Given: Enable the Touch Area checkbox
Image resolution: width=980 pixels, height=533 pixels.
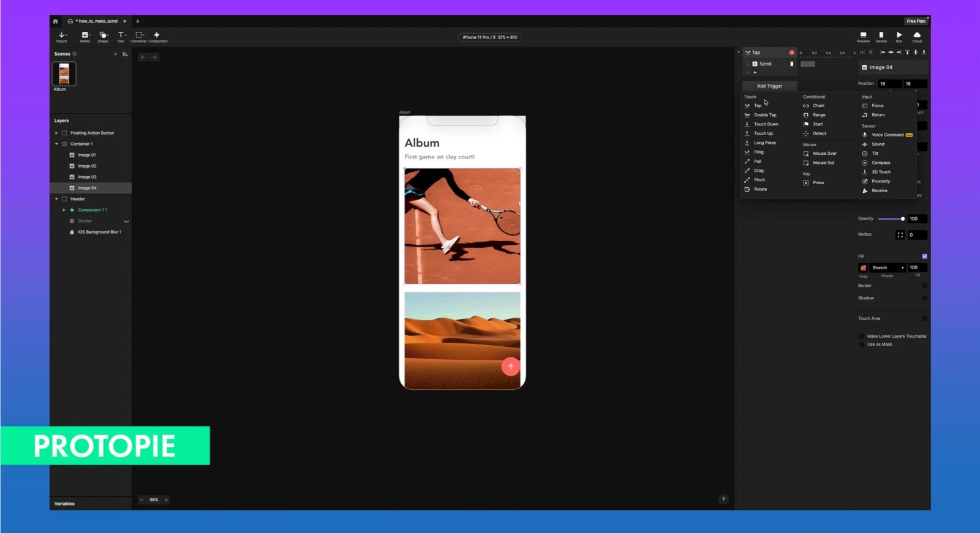Looking at the screenshot, I should point(924,319).
